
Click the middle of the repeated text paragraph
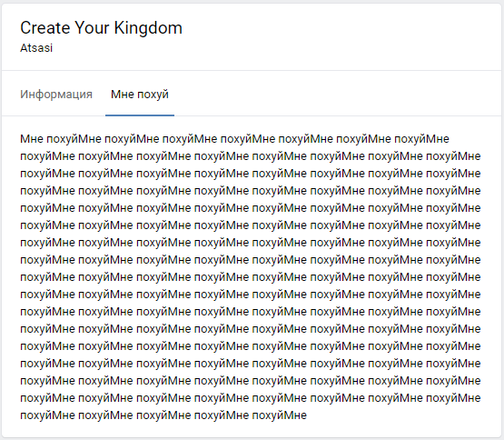[x=251, y=277]
